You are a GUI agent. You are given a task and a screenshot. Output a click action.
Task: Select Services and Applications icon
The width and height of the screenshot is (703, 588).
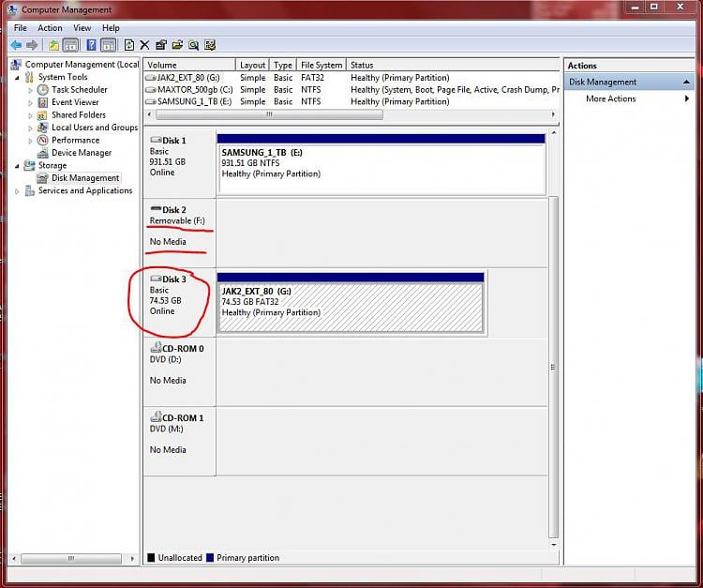click(x=30, y=190)
